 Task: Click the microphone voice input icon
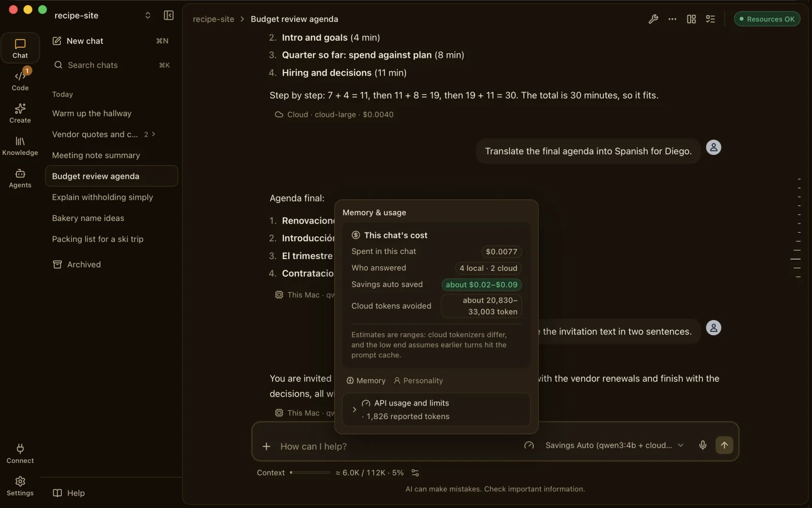click(x=703, y=445)
